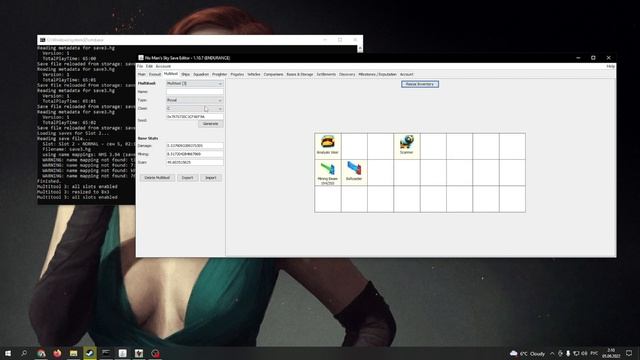The height and width of the screenshot is (360, 640).
Task: Switch to the Squadron tab
Action: tap(201, 74)
